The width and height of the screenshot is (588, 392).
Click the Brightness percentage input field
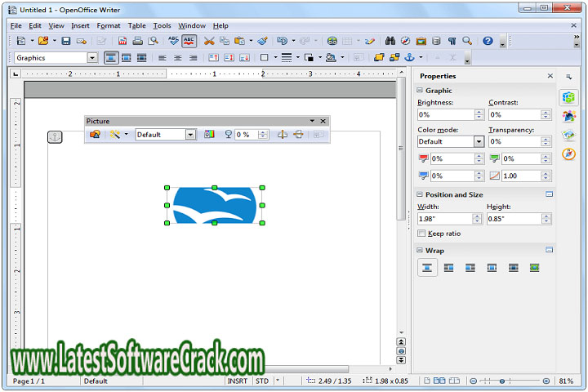pos(445,115)
